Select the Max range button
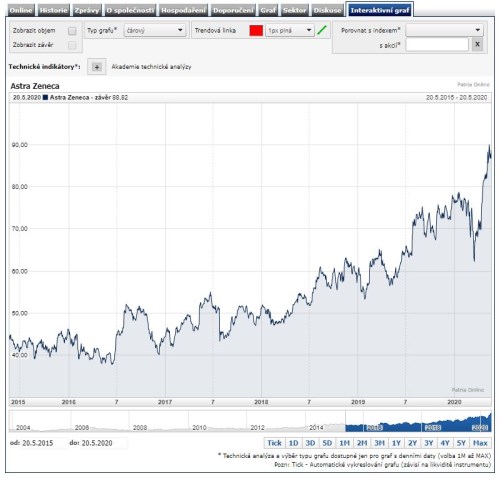The height and width of the screenshot is (478, 500). tap(480, 443)
